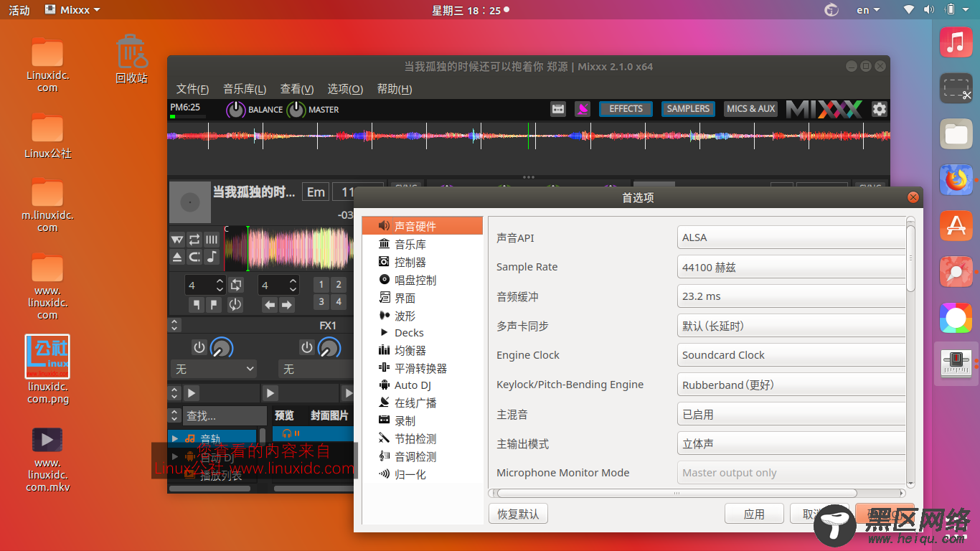Click the beatjump forward arrow

click(x=287, y=305)
